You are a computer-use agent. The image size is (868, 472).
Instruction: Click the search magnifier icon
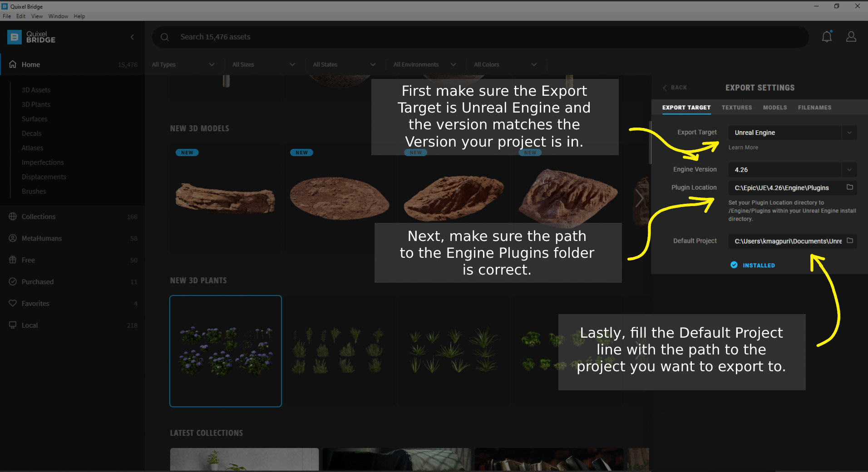[165, 37]
